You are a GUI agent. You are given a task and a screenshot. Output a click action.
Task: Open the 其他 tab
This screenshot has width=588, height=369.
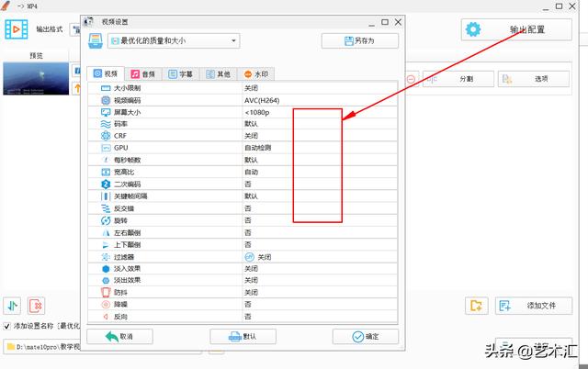click(219, 74)
